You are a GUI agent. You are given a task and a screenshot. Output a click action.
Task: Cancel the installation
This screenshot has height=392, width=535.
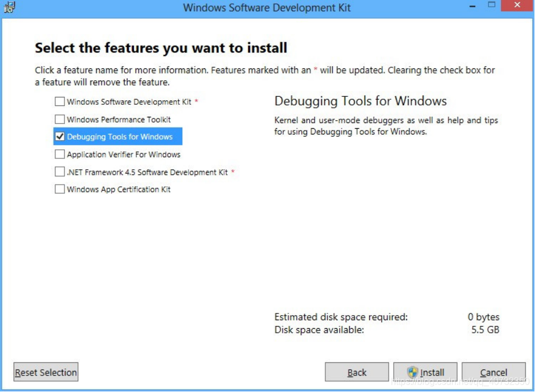pyautogui.click(x=493, y=371)
